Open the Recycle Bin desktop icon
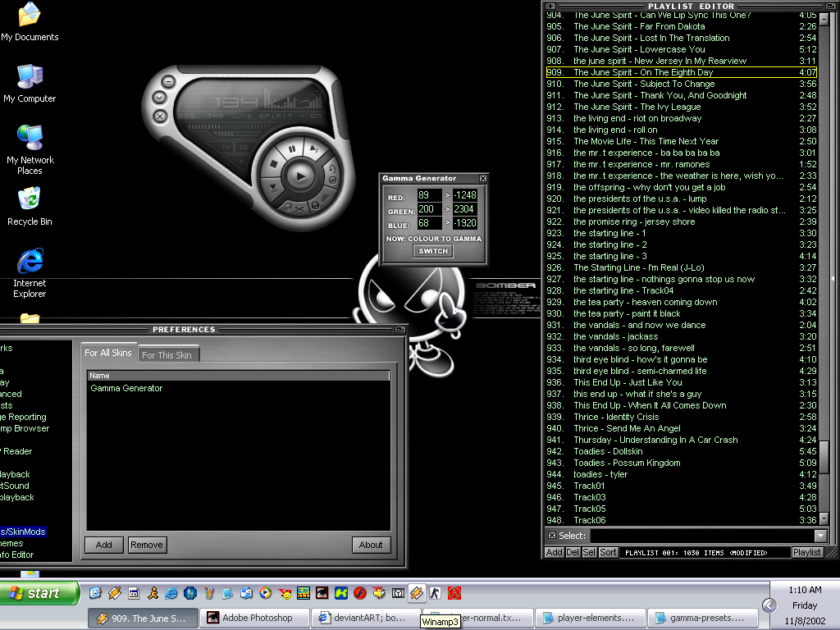 coord(30,206)
